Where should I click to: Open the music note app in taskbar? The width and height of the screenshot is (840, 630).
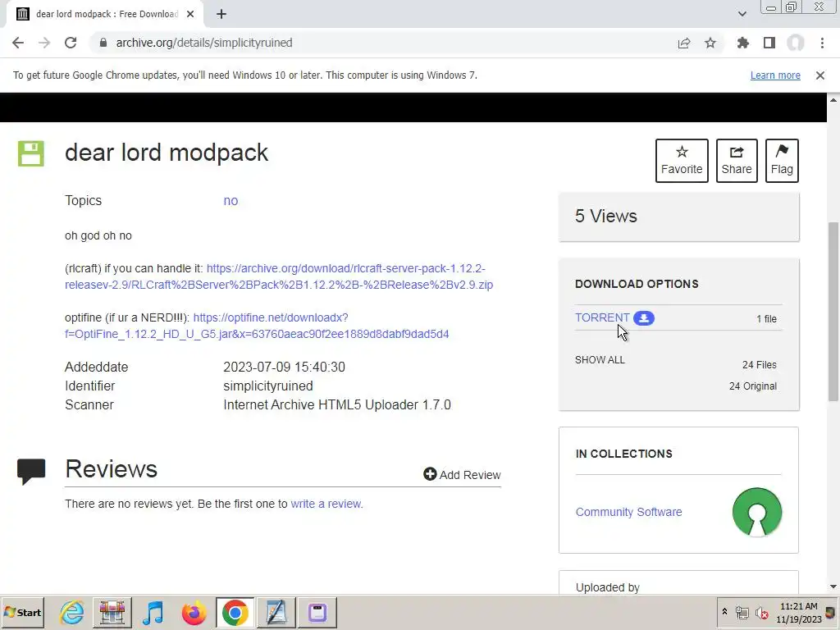coord(153,612)
